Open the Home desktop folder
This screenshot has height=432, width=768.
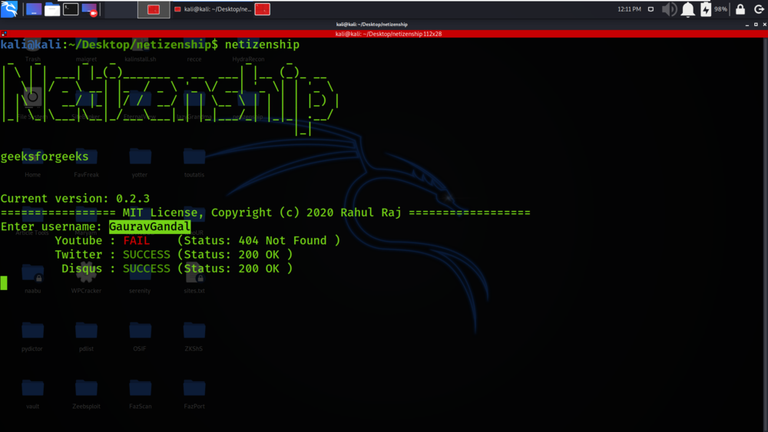pyautogui.click(x=32, y=162)
